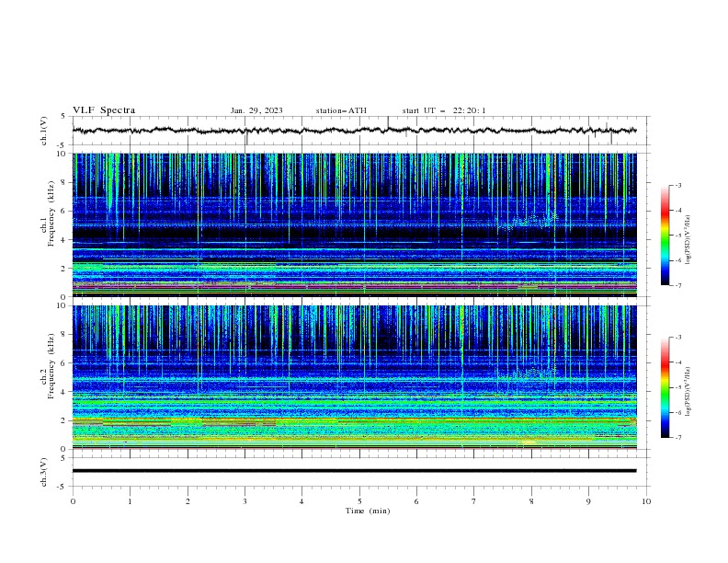The image size is (728, 563).
Task: Click the 'VLF Spectra' title text
Action: coord(104,110)
